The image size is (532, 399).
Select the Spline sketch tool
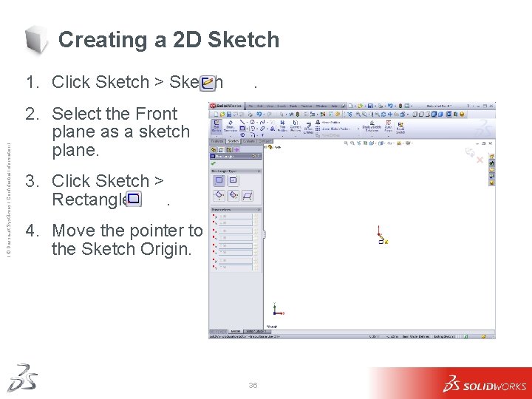[x=262, y=122]
